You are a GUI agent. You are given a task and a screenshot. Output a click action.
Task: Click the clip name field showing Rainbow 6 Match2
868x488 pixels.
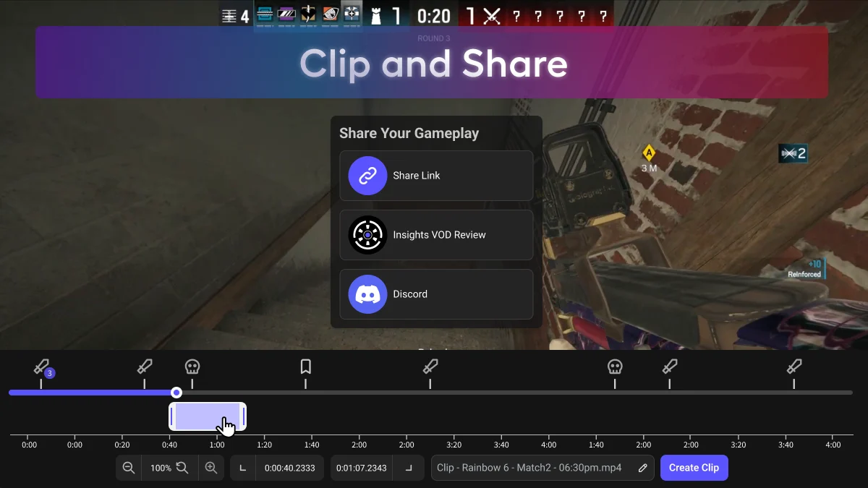click(542, 468)
